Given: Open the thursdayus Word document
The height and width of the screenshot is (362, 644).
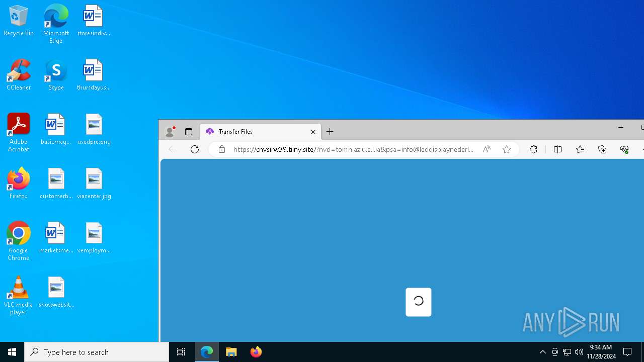Looking at the screenshot, I should point(94,75).
